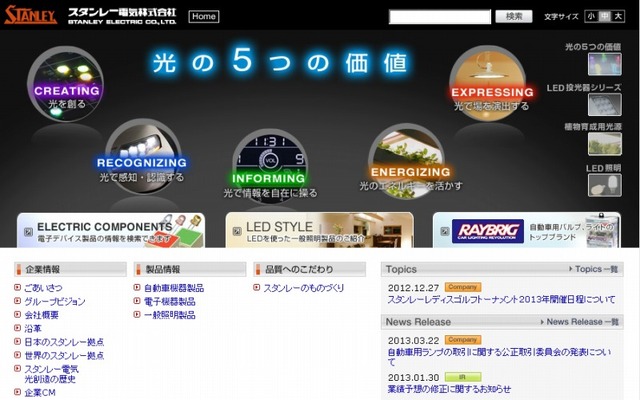Screen dimensions: 640x400
Task: Open the ENERGIZING circle icon
Action: pos(406,161)
